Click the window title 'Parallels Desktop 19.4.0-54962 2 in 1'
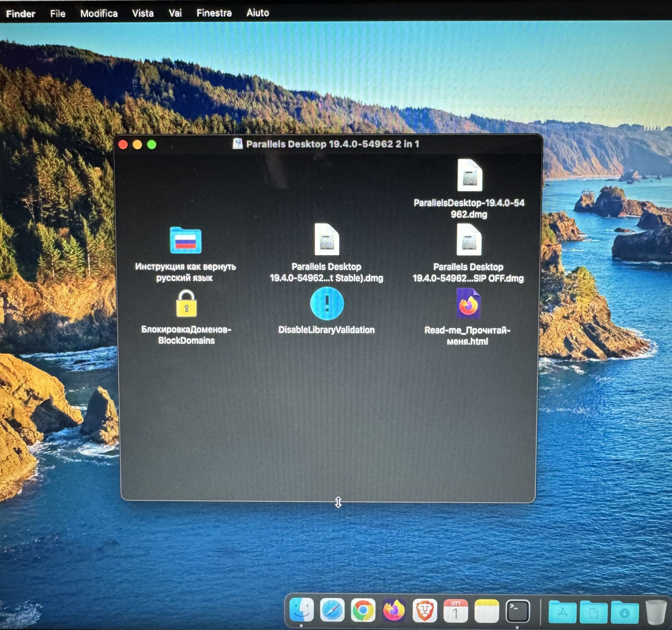Screen dimensions: 672x630 [x=333, y=144]
